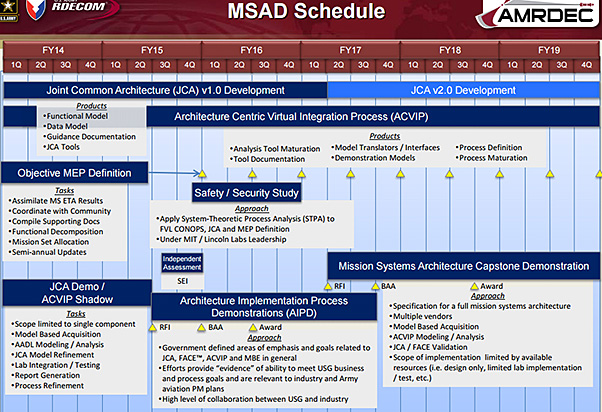The height and width of the screenshot is (412, 602).
Task: Click the RDECOM shield emblem
Action: tap(36, 9)
